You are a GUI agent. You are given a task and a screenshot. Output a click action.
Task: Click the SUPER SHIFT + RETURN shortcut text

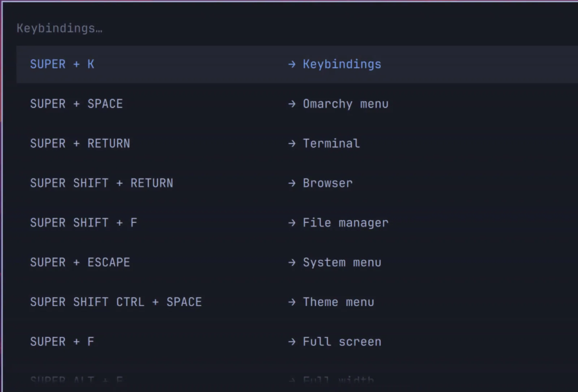[102, 183]
